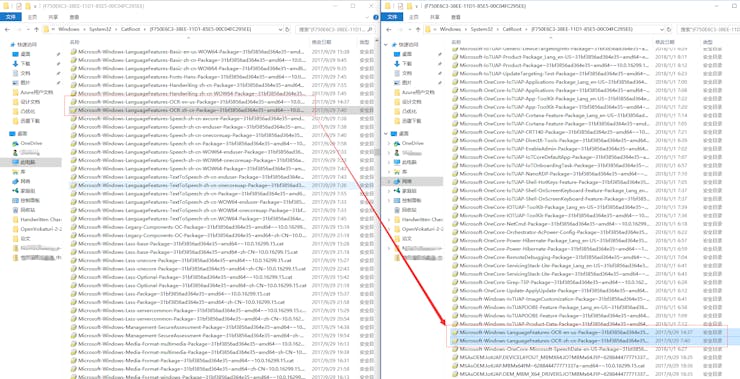This screenshot has height=379, width=740.
Task: Select OneDrive in the left window's sidebar
Action: 28,143
